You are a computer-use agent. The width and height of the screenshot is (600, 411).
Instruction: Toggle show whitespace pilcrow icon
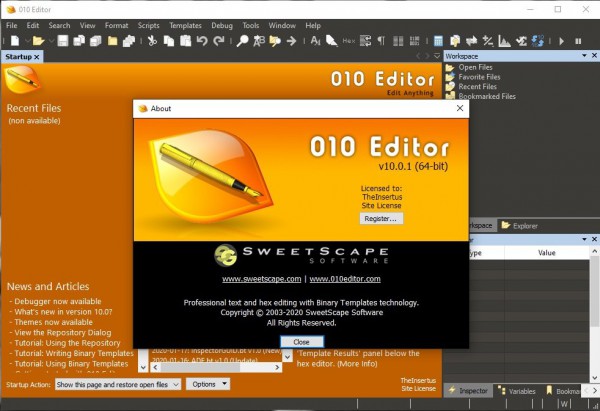click(x=381, y=41)
